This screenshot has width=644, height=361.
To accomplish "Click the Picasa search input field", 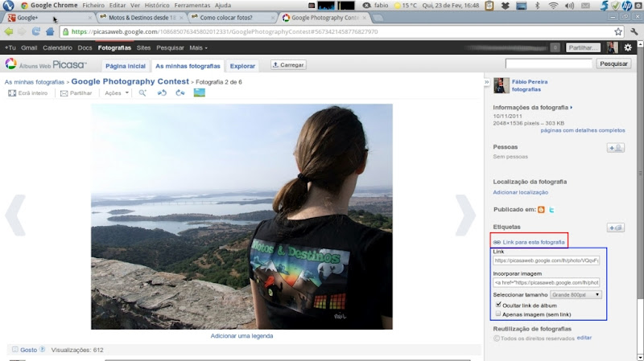I will [549, 64].
